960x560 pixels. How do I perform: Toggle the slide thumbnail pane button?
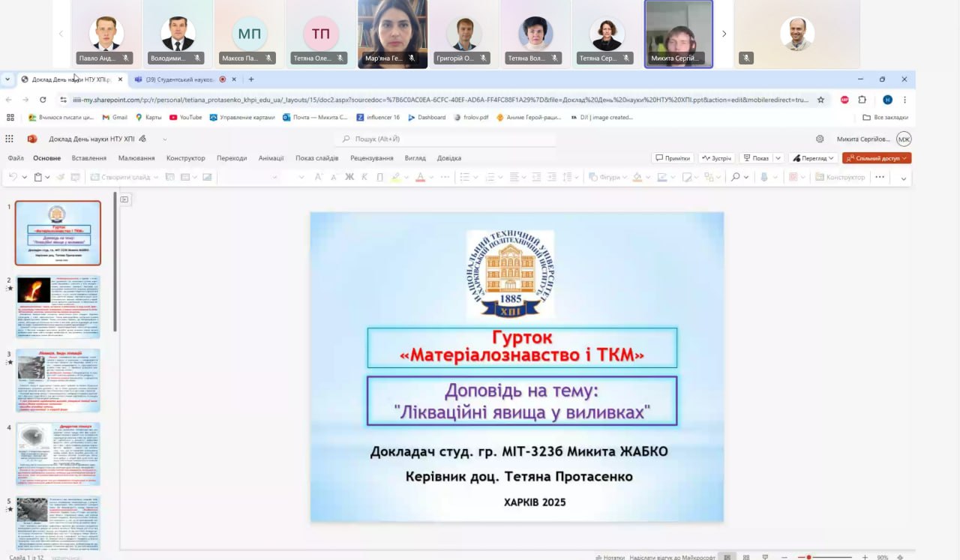tap(125, 199)
